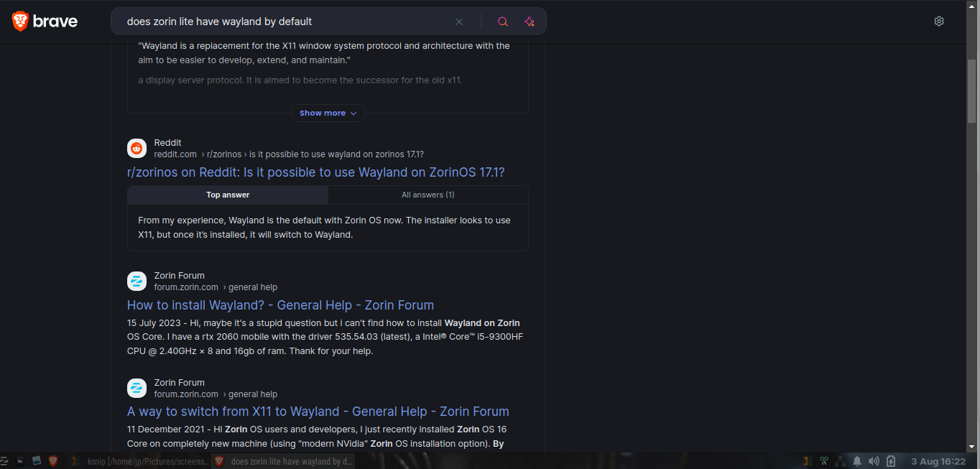980x469 pixels.
Task: Launch Brave from the taskbar launcher
Action: click(53, 461)
